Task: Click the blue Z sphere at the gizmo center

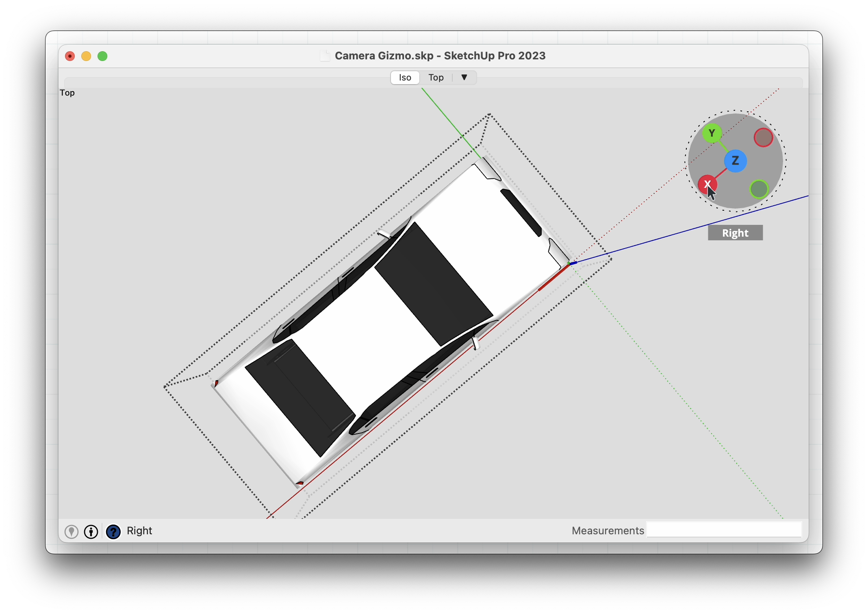Action: click(736, 161)
